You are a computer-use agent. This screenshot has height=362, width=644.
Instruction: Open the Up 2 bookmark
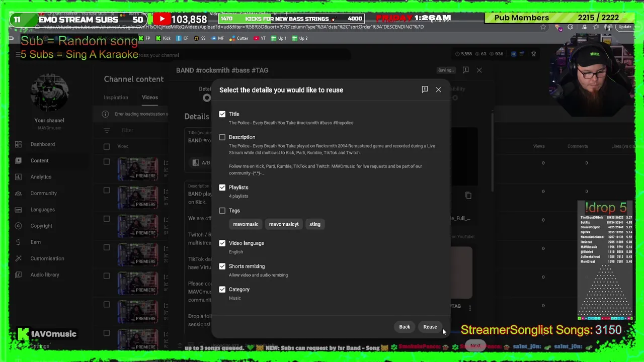coord(300,38)
